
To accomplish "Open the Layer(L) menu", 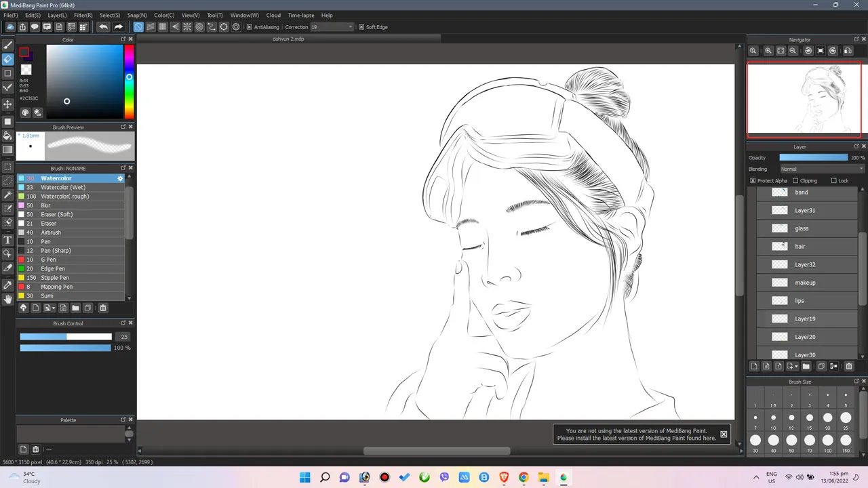I will point(57,15).
